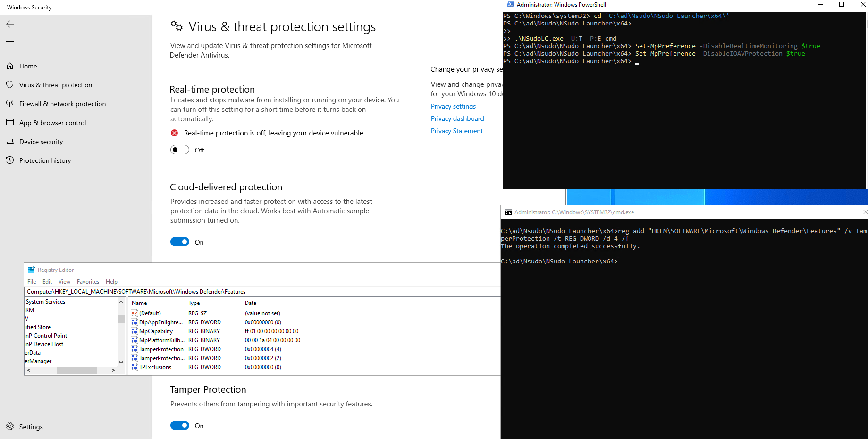Image resolution: width=868 pixels, height=439 pixels.
Task: Click the Device security laptop icon
Action: tap(10, 142)
